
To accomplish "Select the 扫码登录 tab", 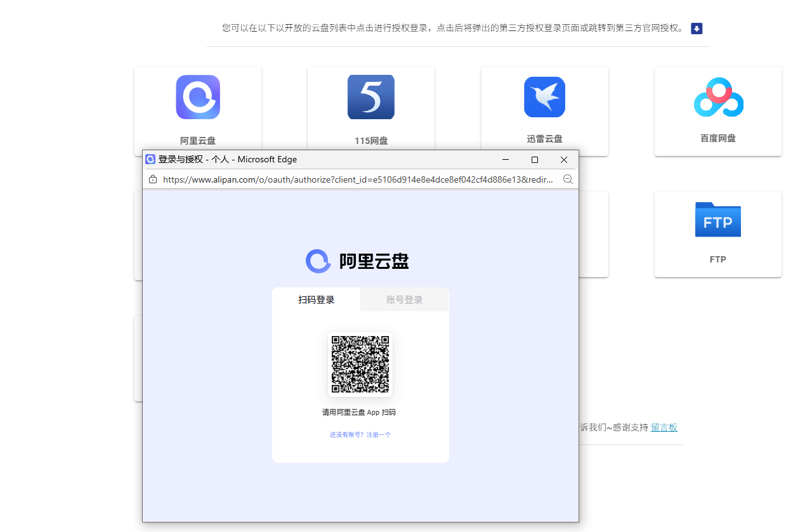I will pyautogui.click(x=316, y=299).
